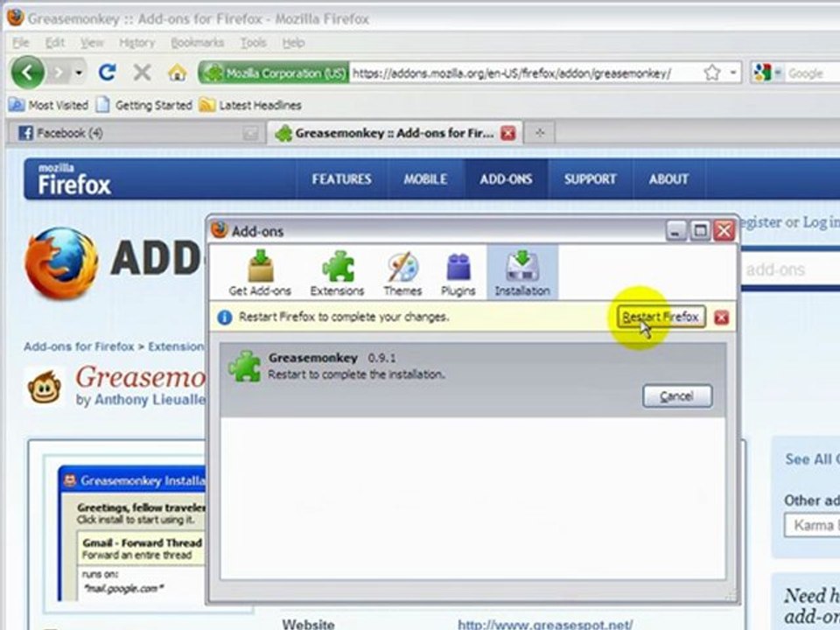Click the Karma entry under Other add-ons

[x=812, y=525]
